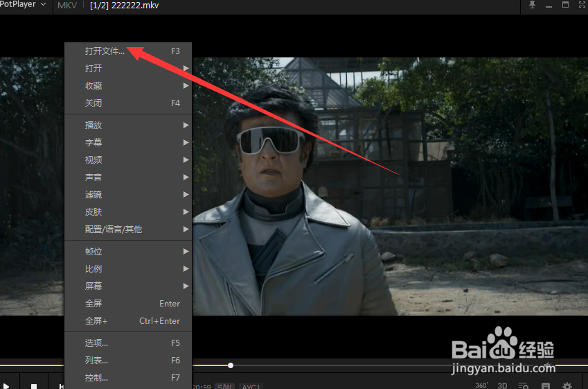Click the play button in control bar
Screen dimensions: 588x389
6,386
